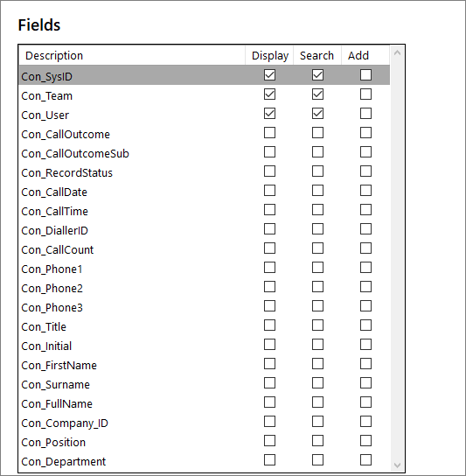Click the scroll down arrow
Screen dimensions: 466x476
coord(397,465)
